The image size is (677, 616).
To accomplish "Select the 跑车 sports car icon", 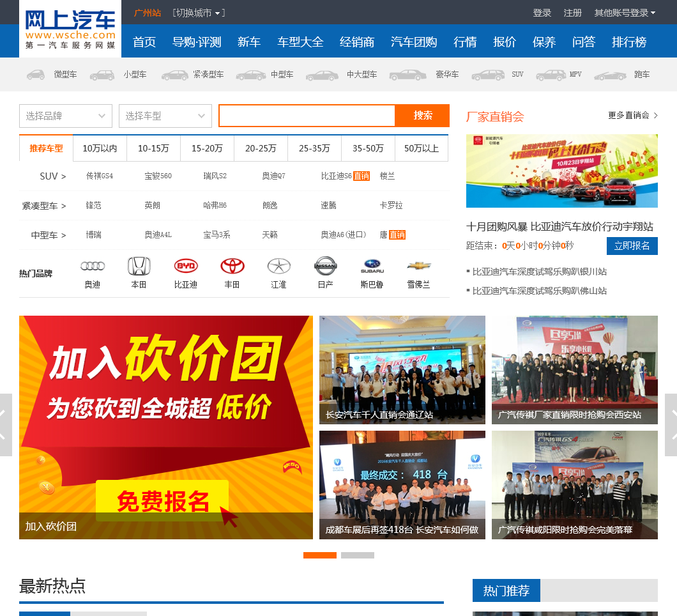I will point(610,76).
